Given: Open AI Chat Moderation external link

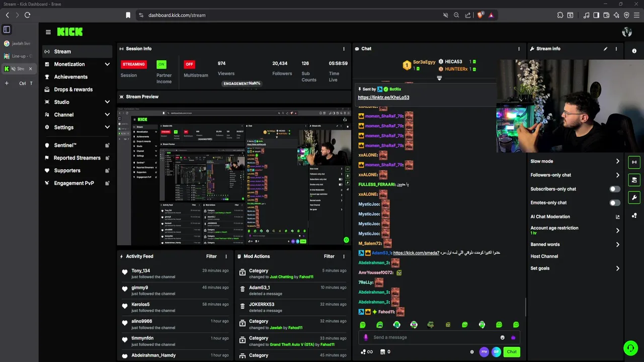Looking at the screenshot, I should 618,217.
